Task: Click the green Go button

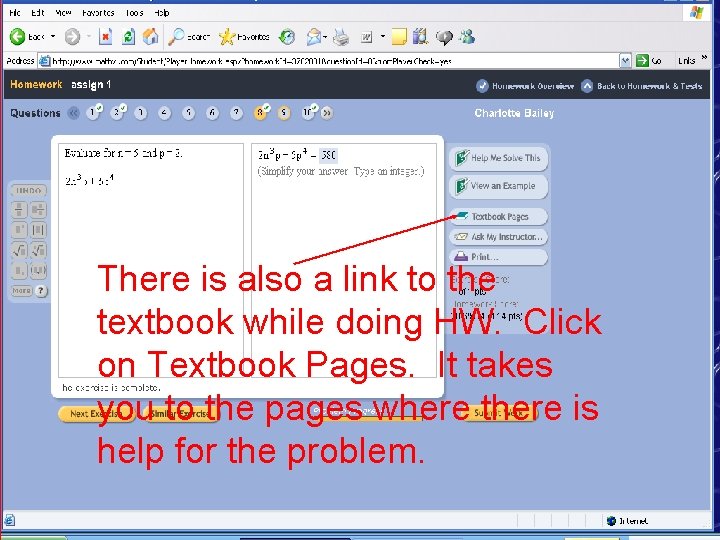Action: [649, 61]
